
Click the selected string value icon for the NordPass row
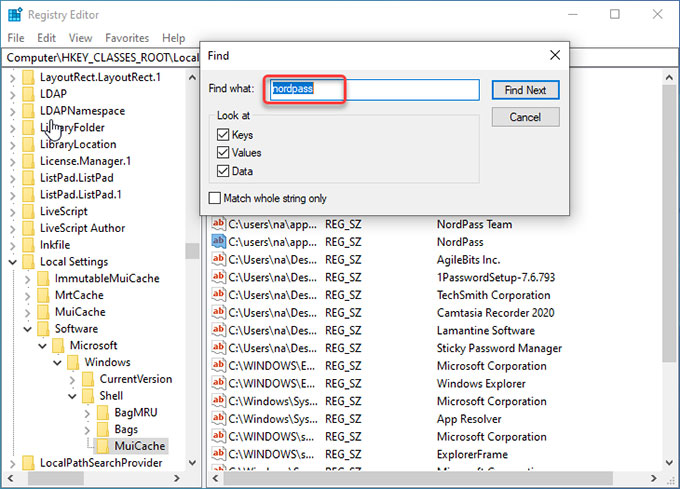click(x=219, y=241)
